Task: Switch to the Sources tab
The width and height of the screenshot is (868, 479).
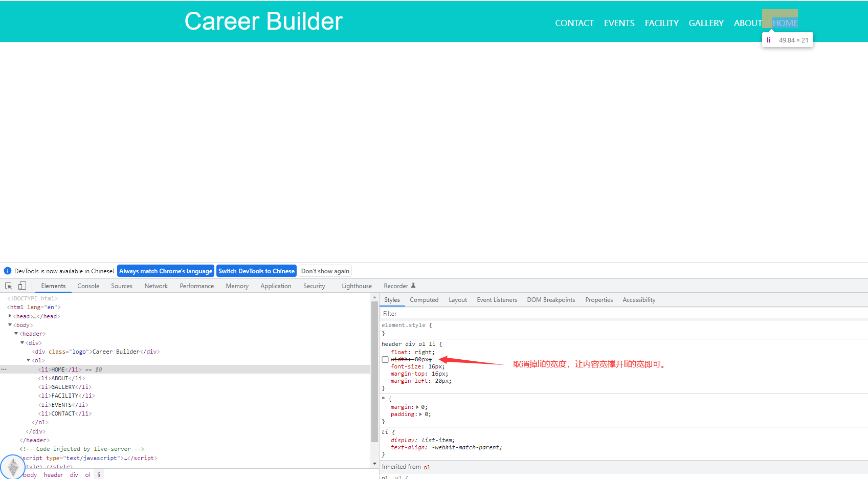Action: (x=122, y=286)
